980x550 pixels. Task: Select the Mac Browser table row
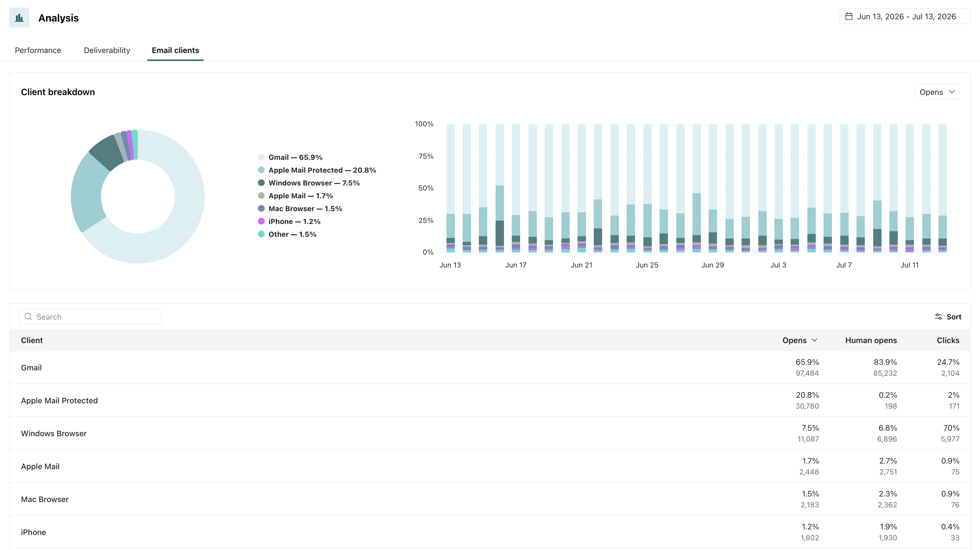tap(490, 499)
